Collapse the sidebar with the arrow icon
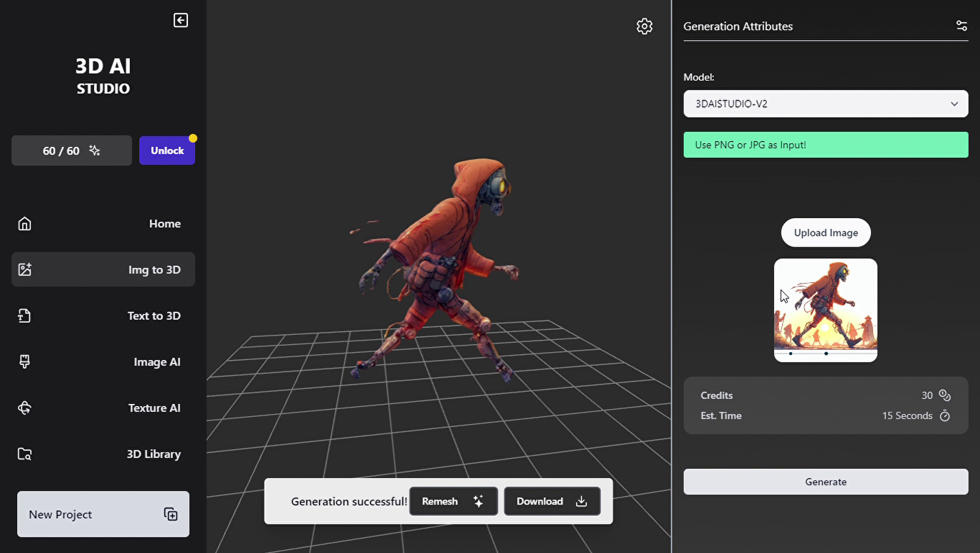This screenshot has height=553, width=980. point(181,20)
